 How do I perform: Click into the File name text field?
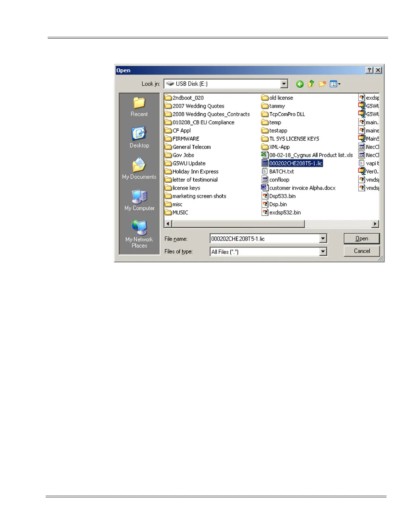click(x=265, y=239)
